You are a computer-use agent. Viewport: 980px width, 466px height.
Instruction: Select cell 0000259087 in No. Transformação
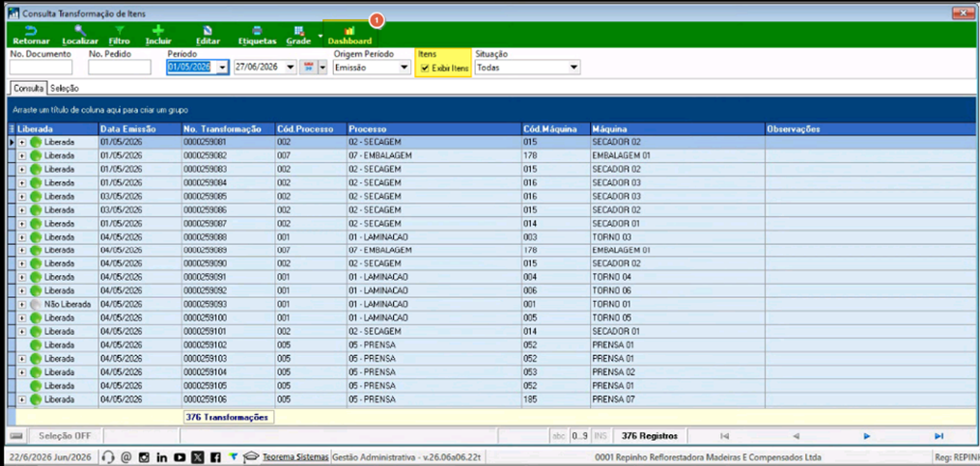[228, 224]
